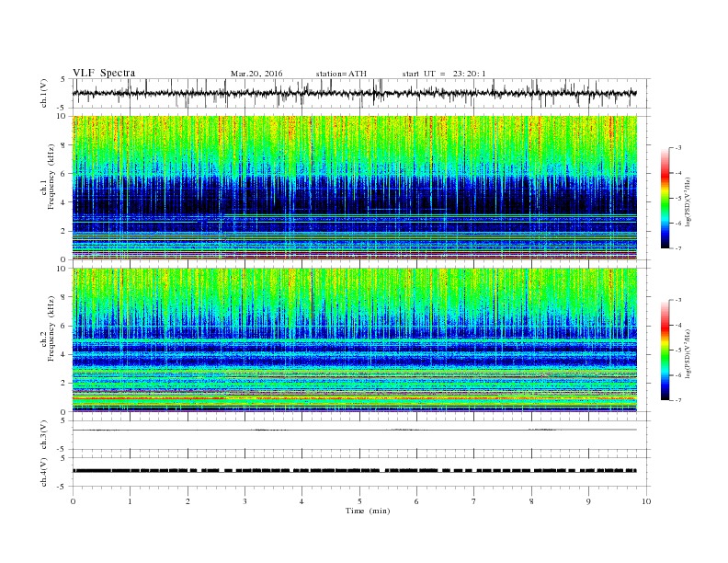Click the '4' tick on the time axis
Image resolution: width=728 pixels, height=563 pixels.
301,501
